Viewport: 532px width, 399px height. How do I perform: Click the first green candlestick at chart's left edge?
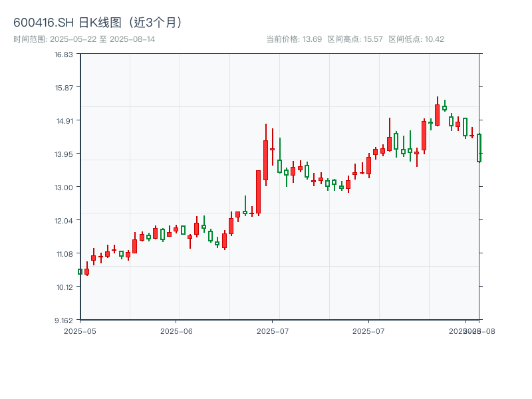tap(80, 271)
